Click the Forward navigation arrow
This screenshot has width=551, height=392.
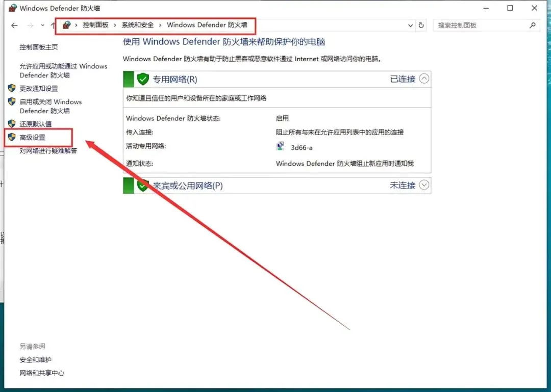pos(31,25)
